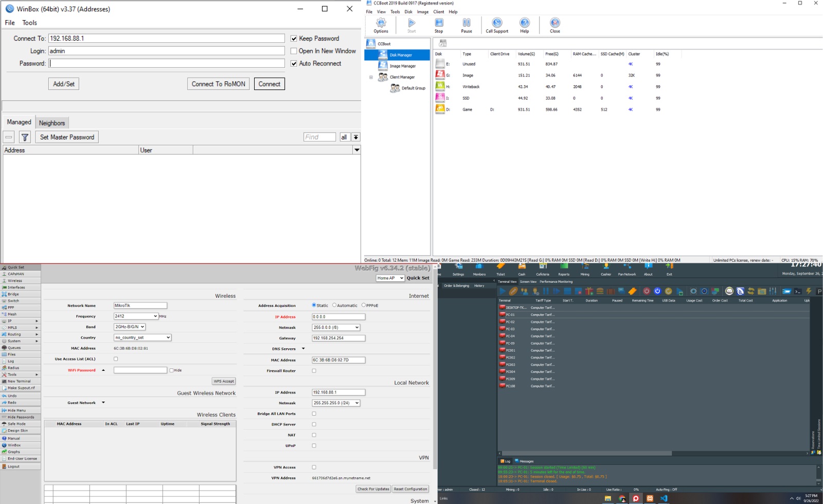Click the red power shutdown icon
The height and width of the screenshot is (504, 823).
647,291
